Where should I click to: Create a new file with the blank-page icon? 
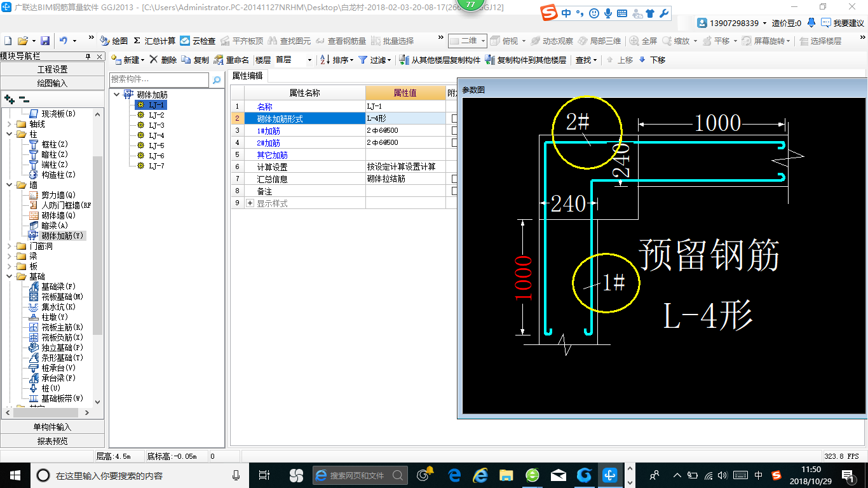(x=8, y=41)
